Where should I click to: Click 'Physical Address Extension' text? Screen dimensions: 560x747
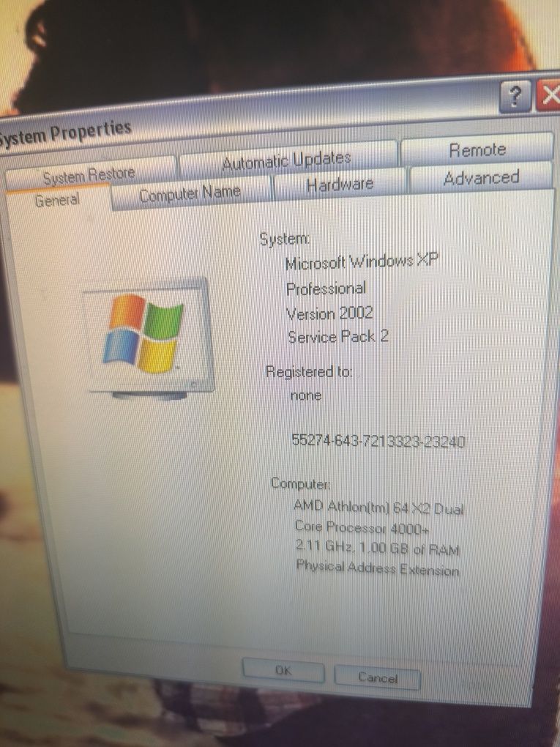click(x=378, y=568)
